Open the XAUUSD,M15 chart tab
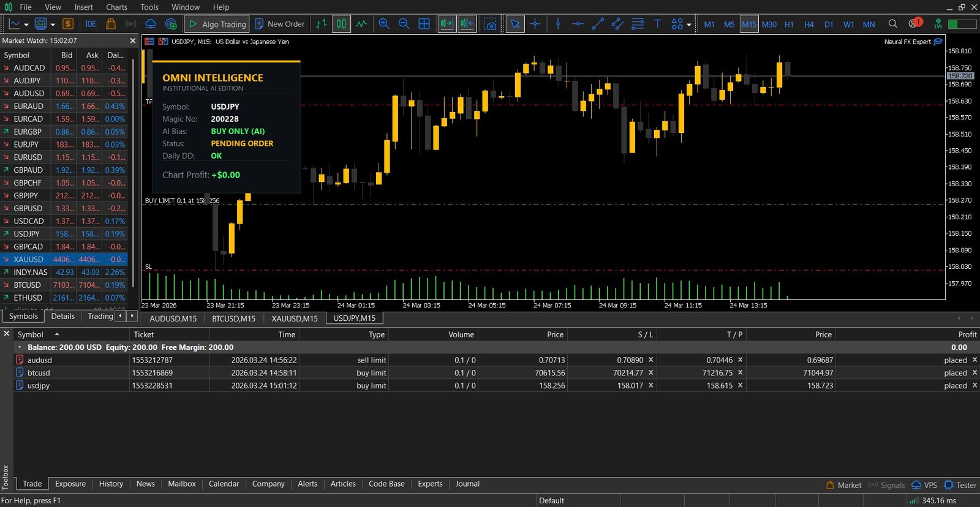 tap(295, 318)
